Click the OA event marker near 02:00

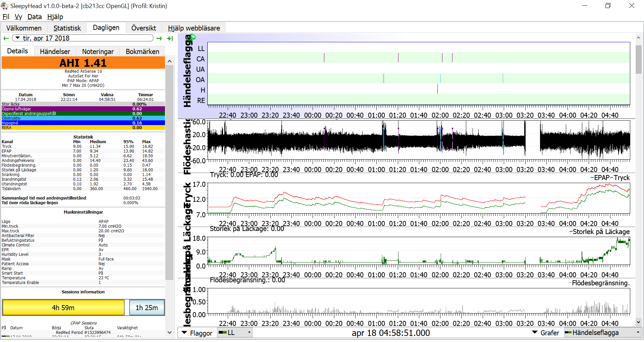click(440, 78)
